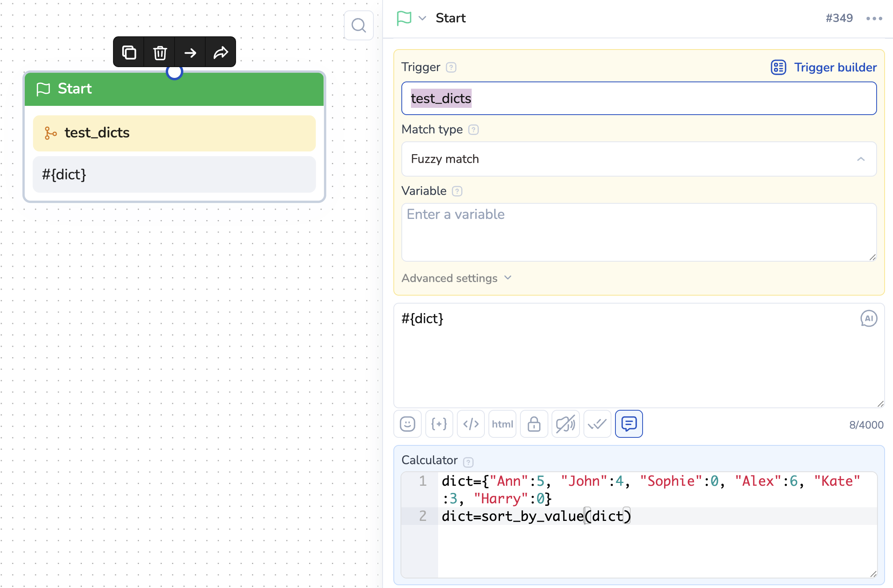Click the code snippet icon
Viewport: 893px width, 588px height.
pos(470,424)
